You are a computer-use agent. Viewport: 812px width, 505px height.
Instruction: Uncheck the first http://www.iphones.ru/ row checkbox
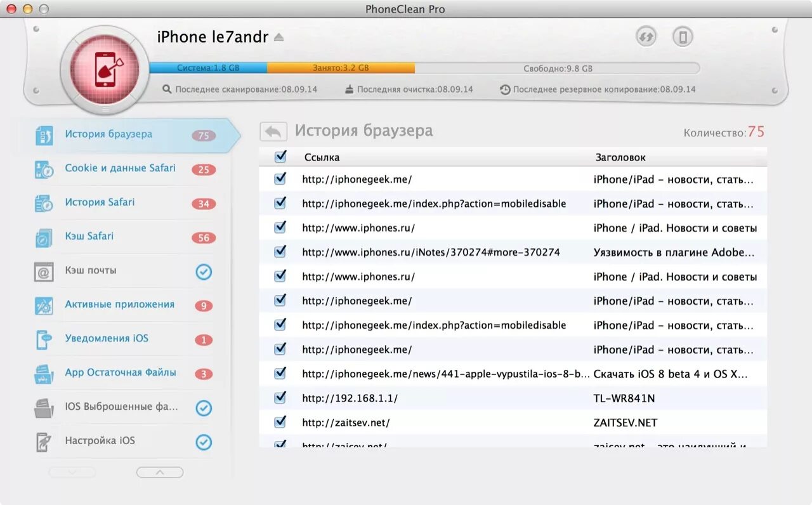280,227
